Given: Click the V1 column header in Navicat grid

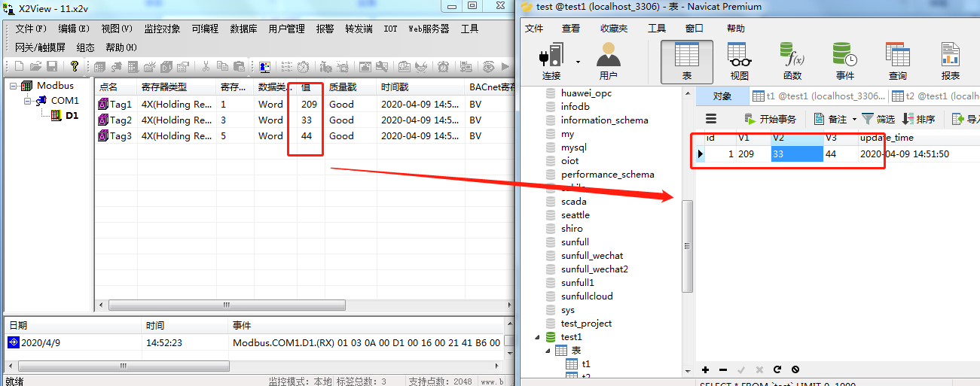Looking at the screenshot, I should pos(753,138).
